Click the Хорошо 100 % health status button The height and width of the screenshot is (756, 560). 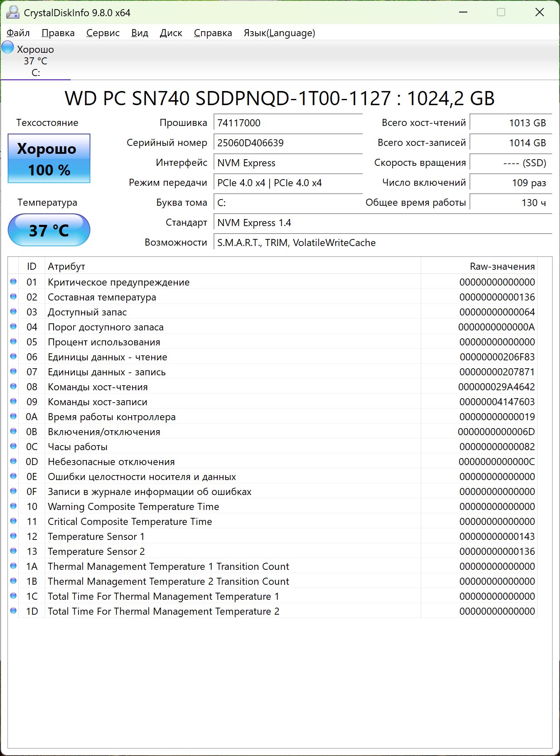(49, 158)
